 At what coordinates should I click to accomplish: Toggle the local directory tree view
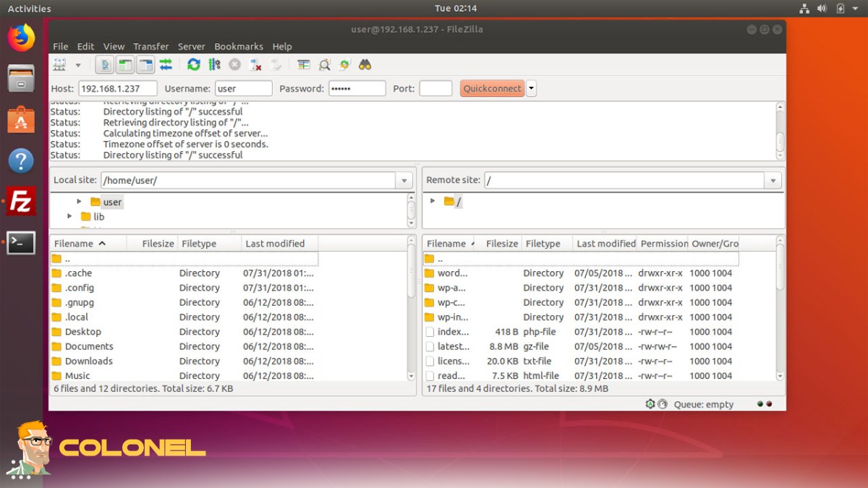coord(124,64)
